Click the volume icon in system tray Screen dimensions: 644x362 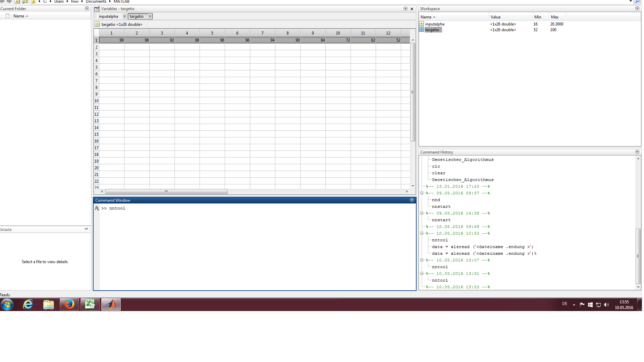[606, 305]
